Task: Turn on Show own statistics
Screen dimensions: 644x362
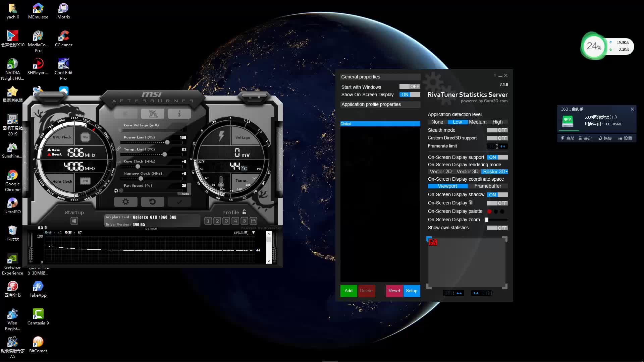Action: click(x=497, y=228)
